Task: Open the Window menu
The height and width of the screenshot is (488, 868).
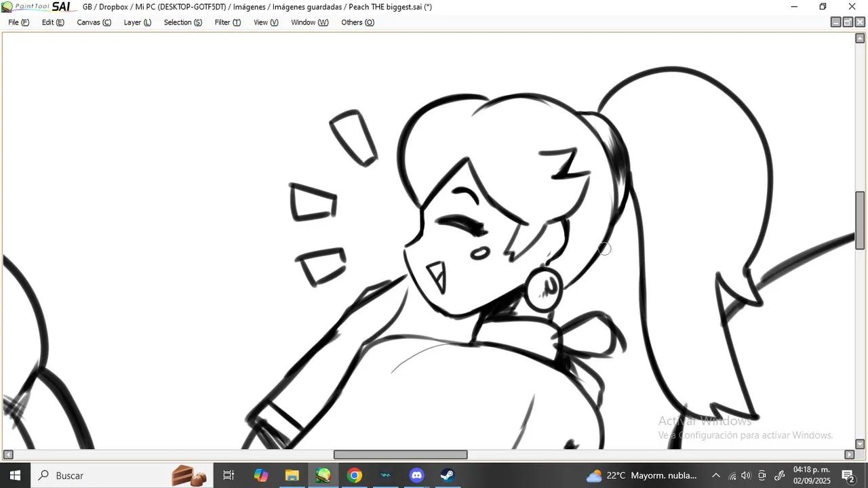Action: [x=309, y=22]
